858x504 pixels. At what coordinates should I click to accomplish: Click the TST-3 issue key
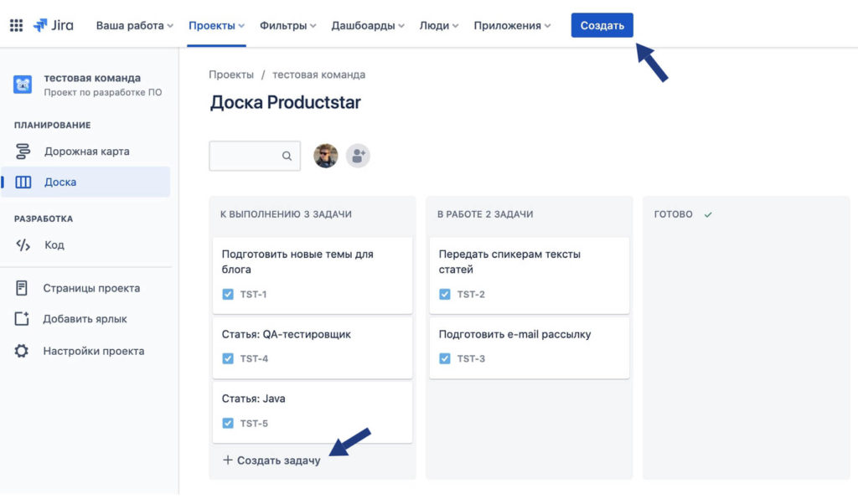click(x=471, y=358)
